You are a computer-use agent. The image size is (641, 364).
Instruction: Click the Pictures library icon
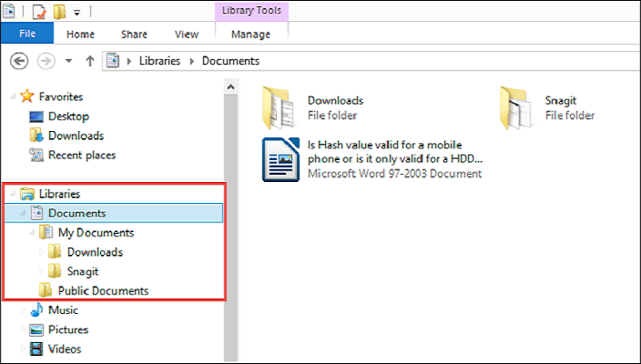pos(36,329)
